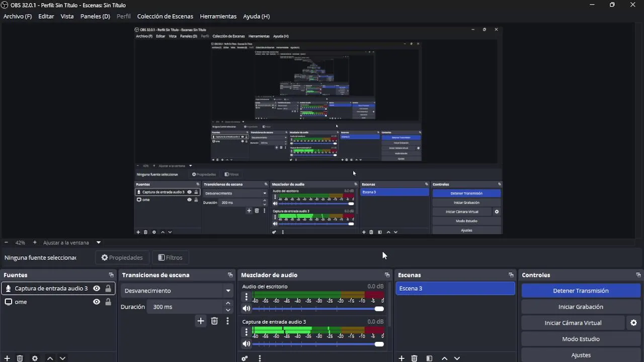Open the Desvanecimiento transition dropdown

click(178, 291)
